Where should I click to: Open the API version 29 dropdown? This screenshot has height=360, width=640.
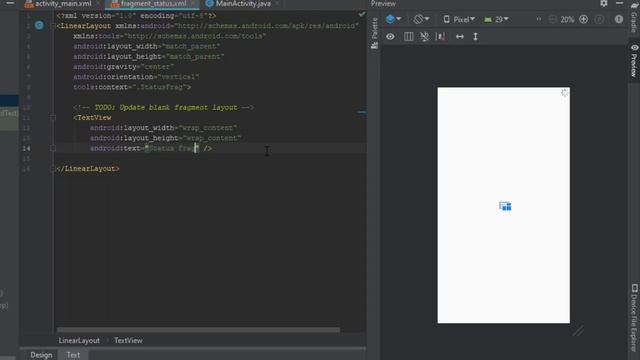[x=496, y=19]
